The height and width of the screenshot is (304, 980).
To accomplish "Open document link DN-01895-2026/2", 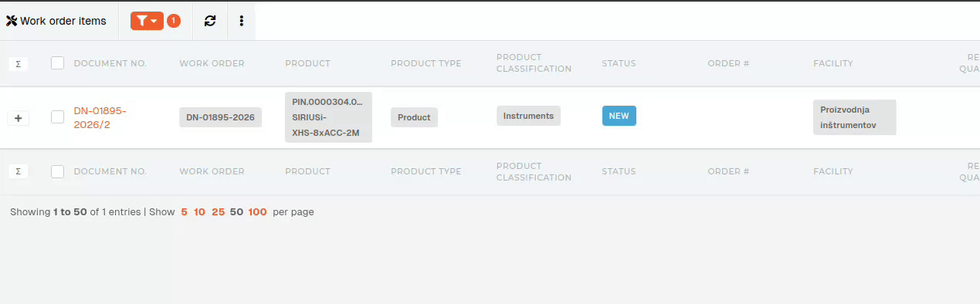I will 100,117.
